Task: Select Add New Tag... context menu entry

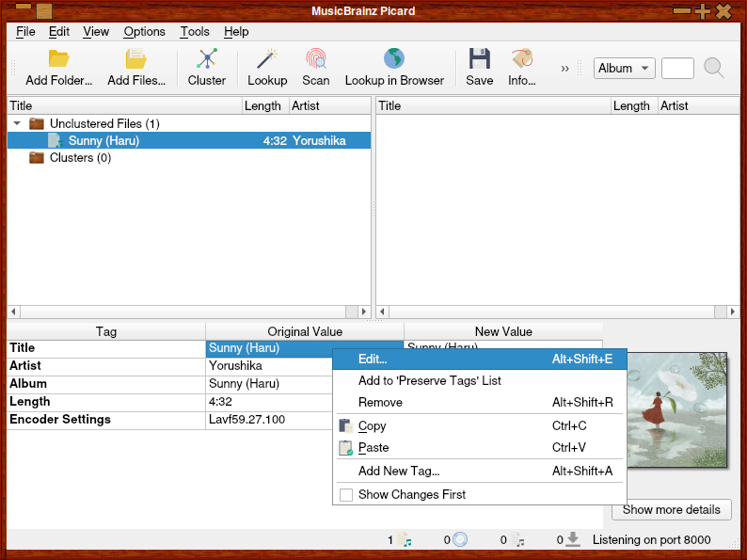Action: pyautogui.click(x=399, y=471)
